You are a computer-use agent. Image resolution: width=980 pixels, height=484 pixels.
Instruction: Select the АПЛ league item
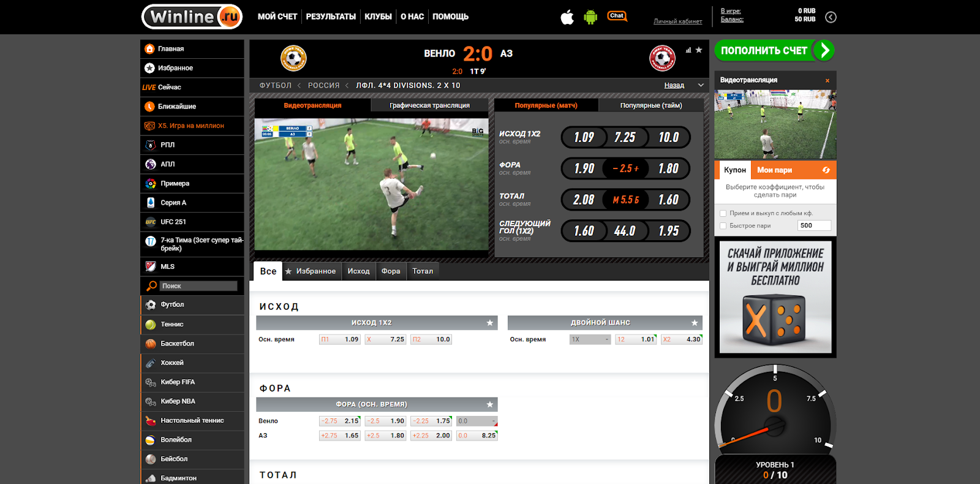click(x=192, y=164)
